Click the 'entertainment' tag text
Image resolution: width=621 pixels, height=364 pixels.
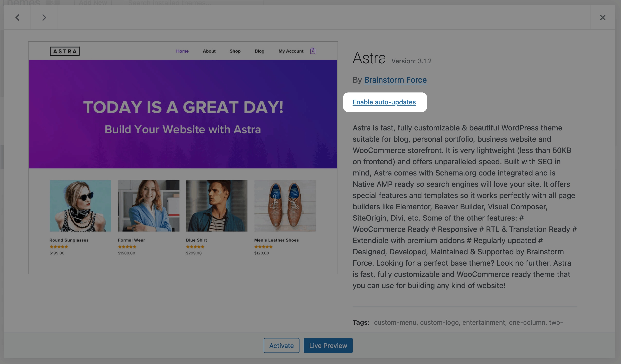pyautogui.click(x=484, y=322)
